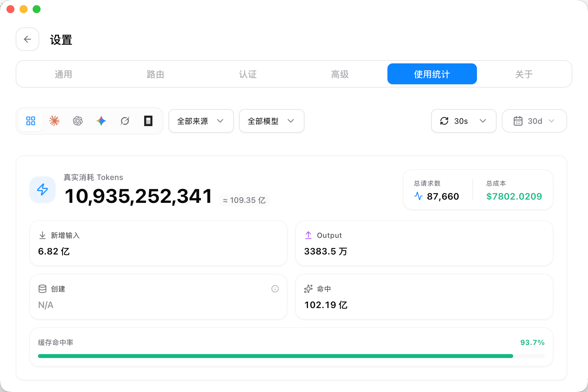Click the 设置 page title
The height and width of the screenshot is (392, 588).
click(61, 40)
